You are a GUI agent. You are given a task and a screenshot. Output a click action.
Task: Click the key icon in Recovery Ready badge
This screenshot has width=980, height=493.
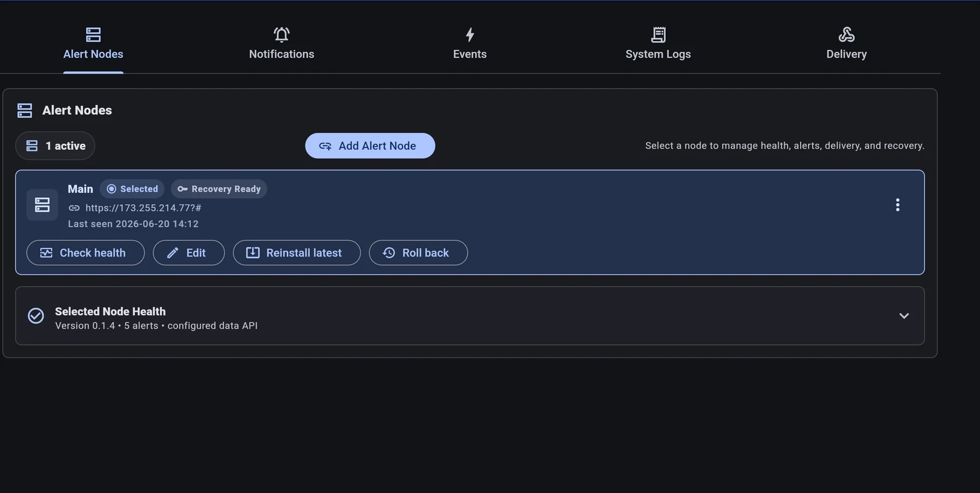point(182,189)
